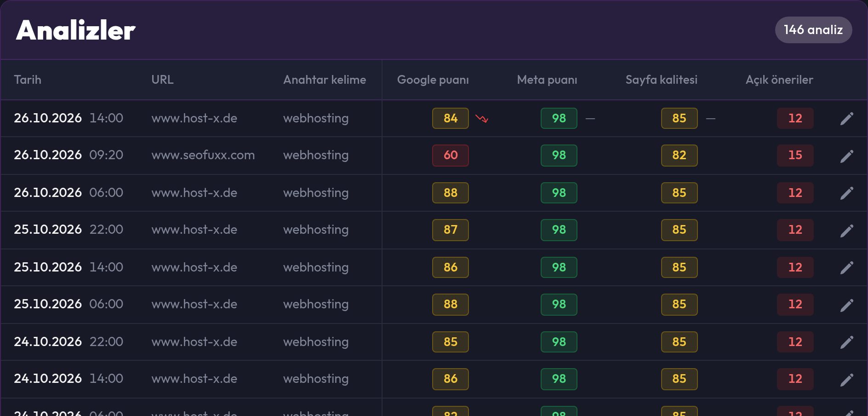This screenshot has height=416, width=868.
Task: Open edit pencil on 26.10.2026 06:00 row
Action: click(846, 193)
